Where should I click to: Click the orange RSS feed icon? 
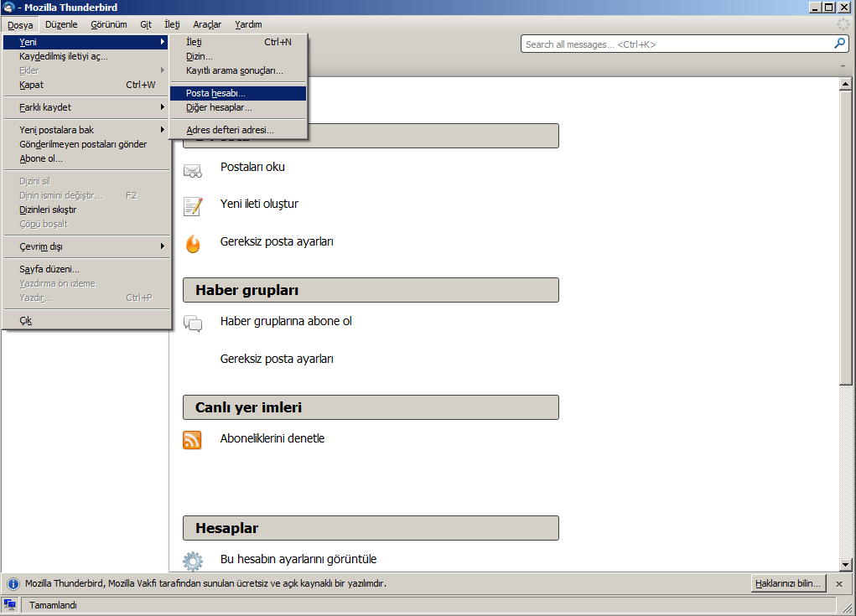tap(192, 440)
